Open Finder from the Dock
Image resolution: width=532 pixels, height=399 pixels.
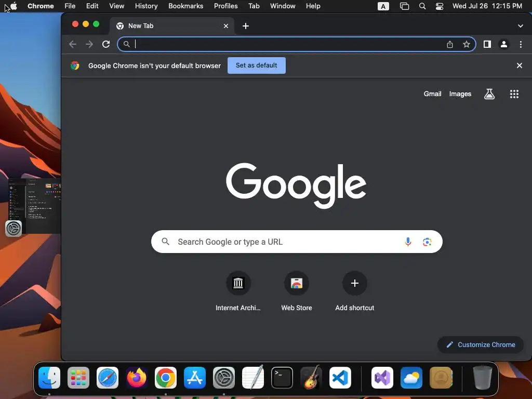(x=49, y=378)
